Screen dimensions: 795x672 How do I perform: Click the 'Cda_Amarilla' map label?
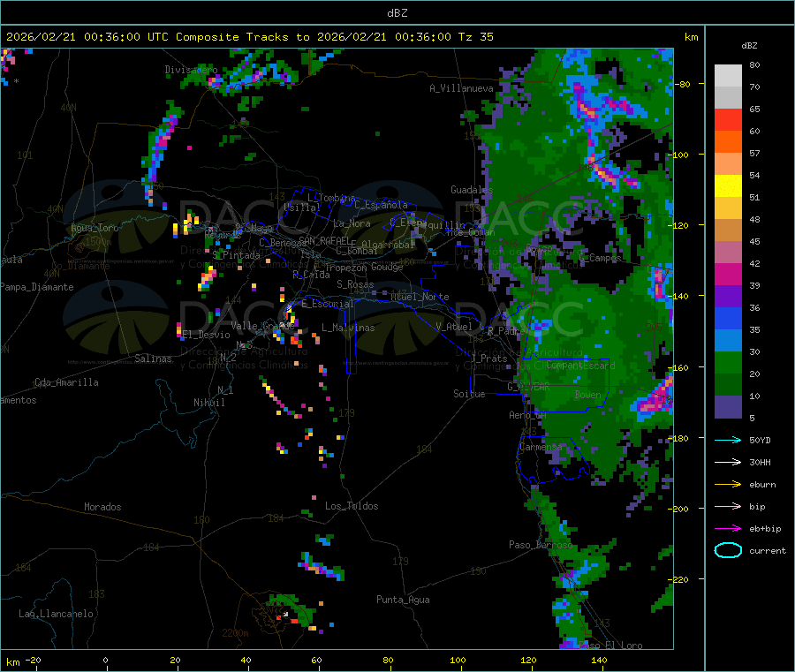(66, 382)
